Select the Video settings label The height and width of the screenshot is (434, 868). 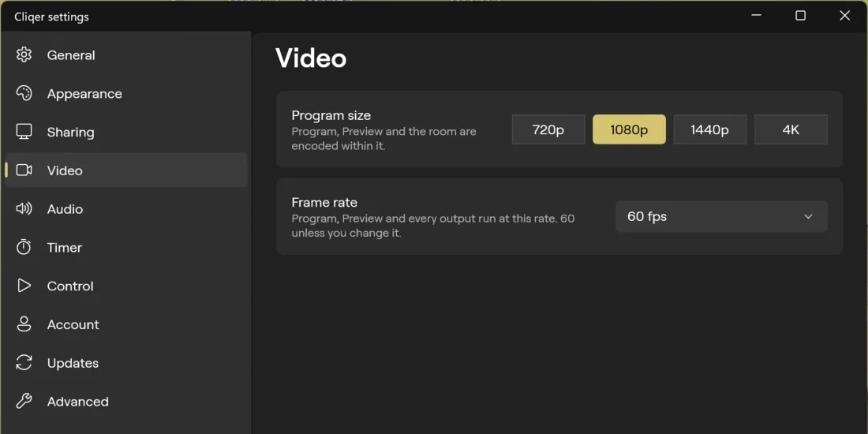(65, 170)
